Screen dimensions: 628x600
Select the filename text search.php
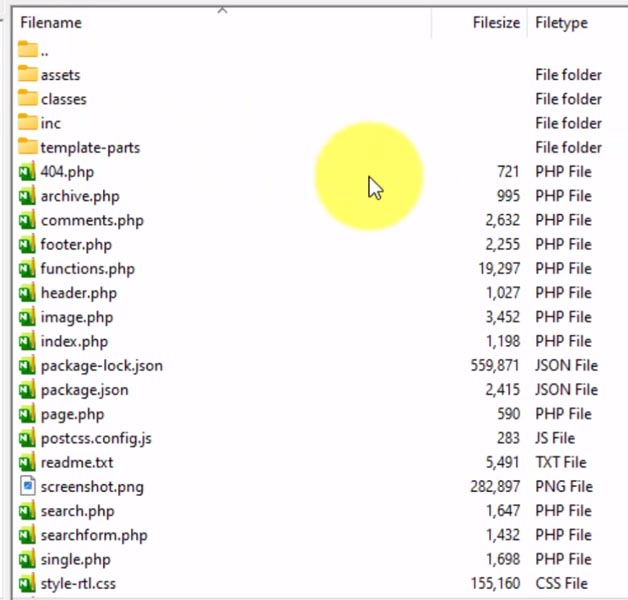pos(78,511)
